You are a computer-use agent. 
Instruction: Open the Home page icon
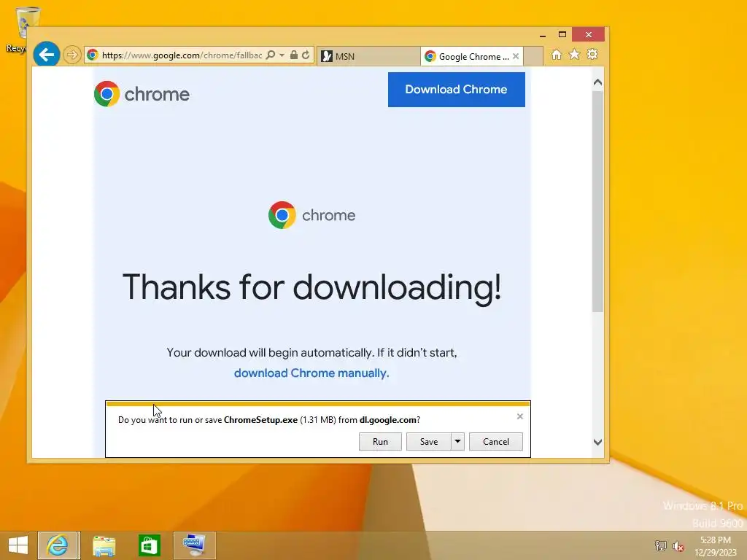pos(557,55)
